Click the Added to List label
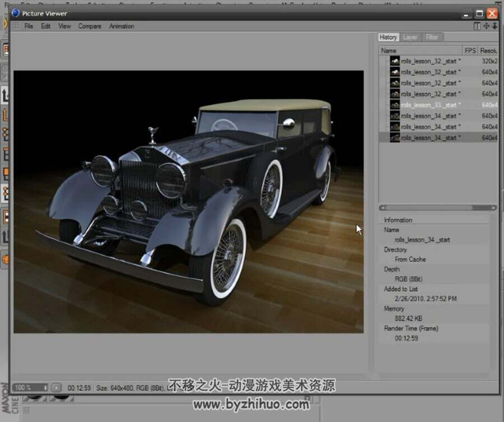This screenshot has height=422, width=504. pos(400,289)
